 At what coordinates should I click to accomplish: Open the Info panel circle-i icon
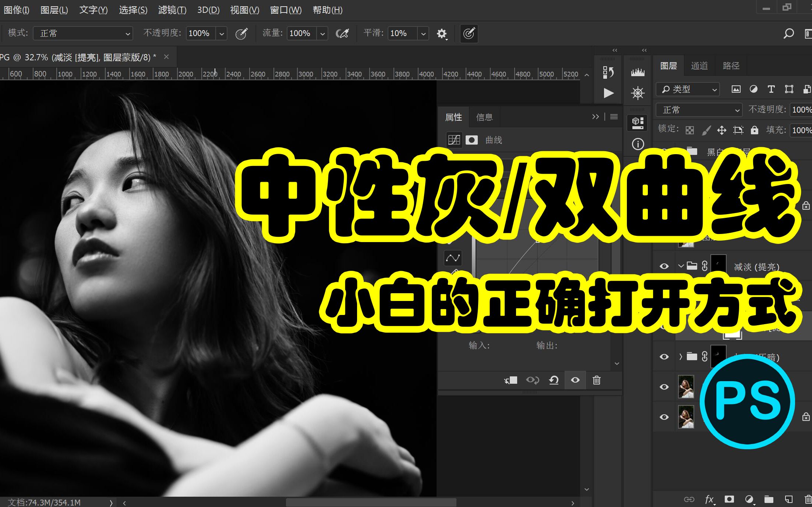[638, 144]
